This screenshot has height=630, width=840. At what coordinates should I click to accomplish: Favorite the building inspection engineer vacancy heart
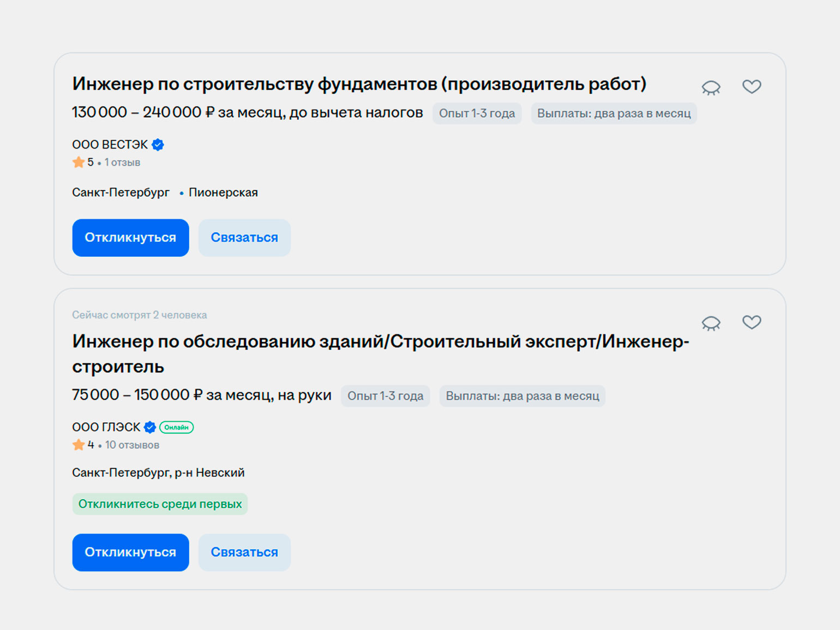(x=752, y=322)
